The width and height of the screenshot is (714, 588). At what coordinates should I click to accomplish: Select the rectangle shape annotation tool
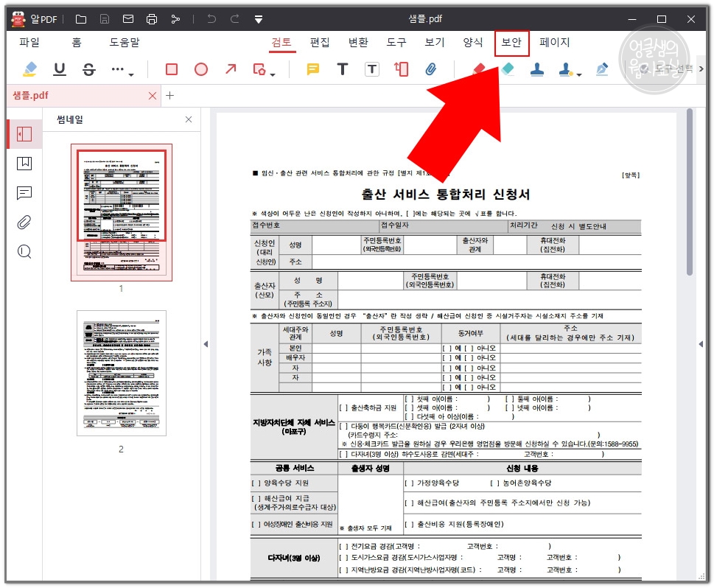[172, 69]
